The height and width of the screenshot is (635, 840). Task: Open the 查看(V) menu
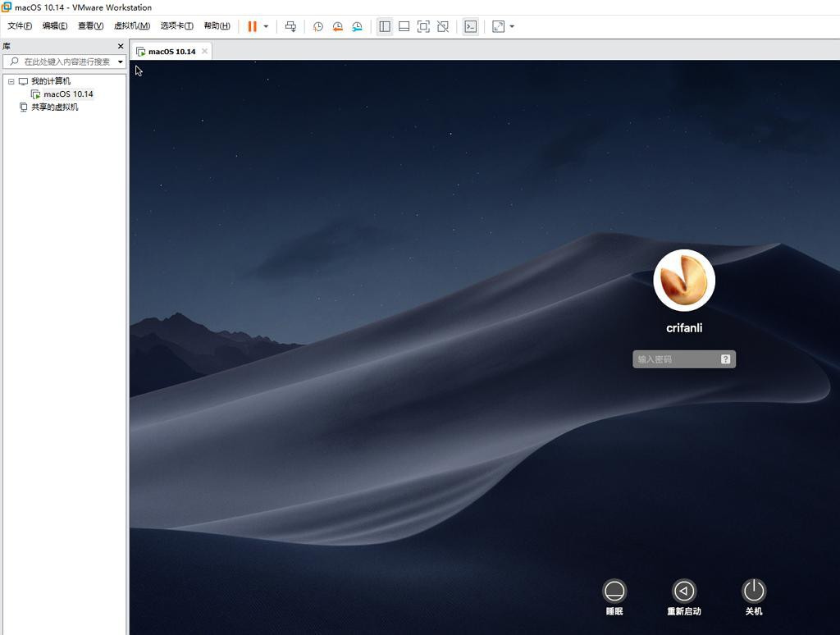pyautogui.click(x=90, y=25)
